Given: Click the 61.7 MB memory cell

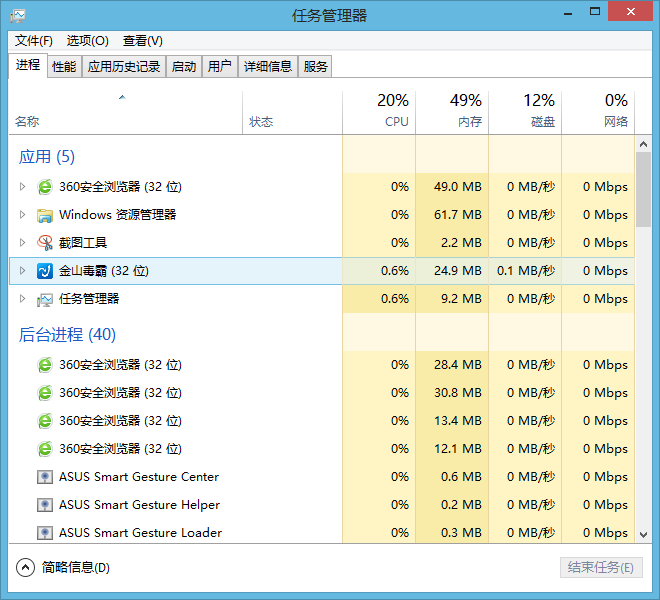Looking at the screenshot, I should 452,215.
